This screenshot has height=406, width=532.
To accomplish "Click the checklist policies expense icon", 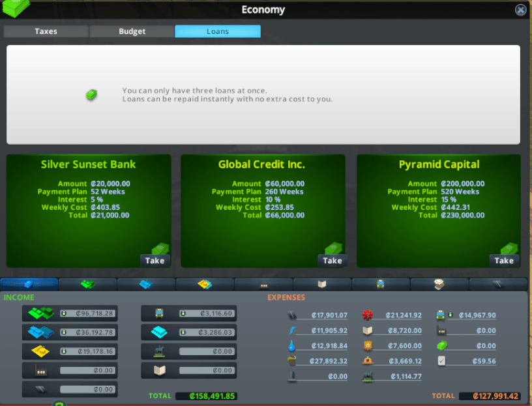I will tap(441, 361).
